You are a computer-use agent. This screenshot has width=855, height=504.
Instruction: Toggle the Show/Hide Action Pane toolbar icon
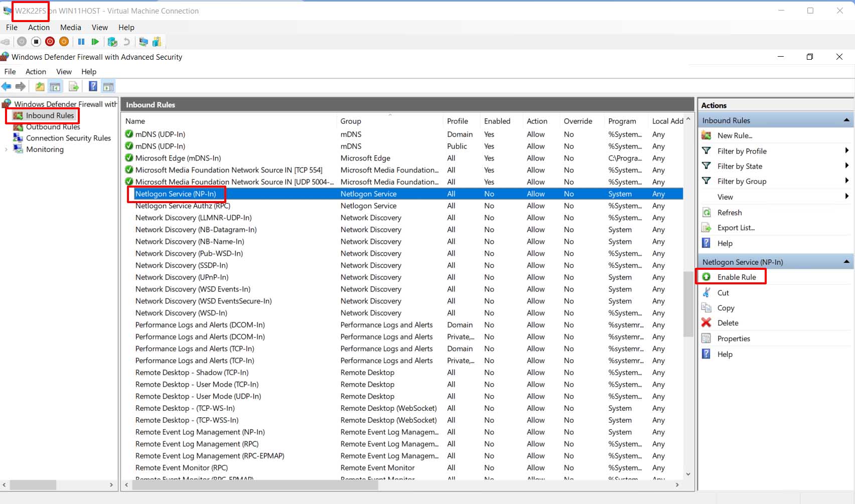pyautogui.click(x=108, y=86)
